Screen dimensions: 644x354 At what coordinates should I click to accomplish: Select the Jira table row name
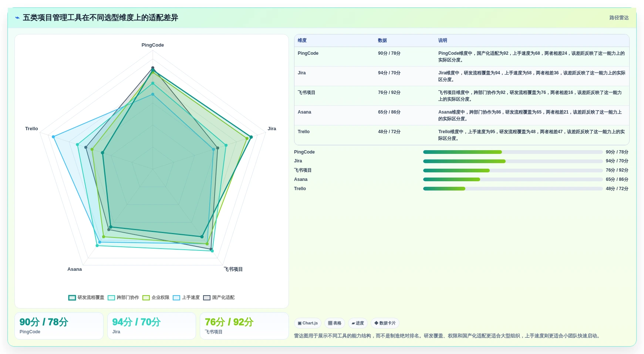pos(302,73)
